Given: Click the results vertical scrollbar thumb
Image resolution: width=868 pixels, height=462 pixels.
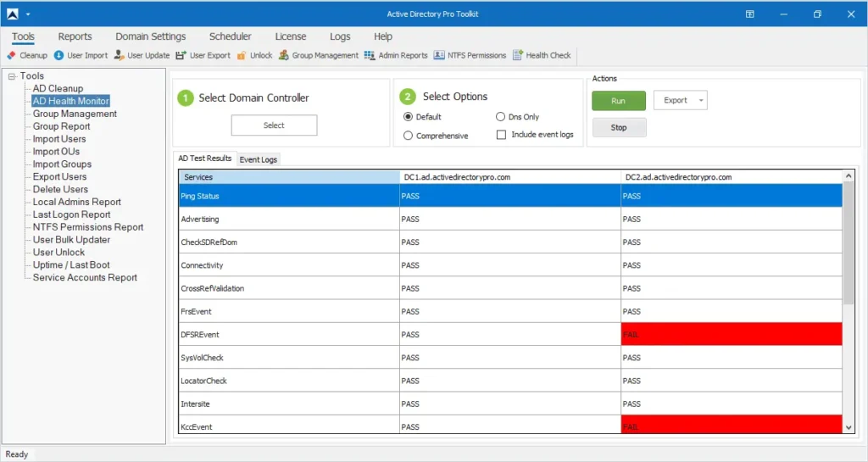Looking at the screenshot, I should [x=849, y=243].
